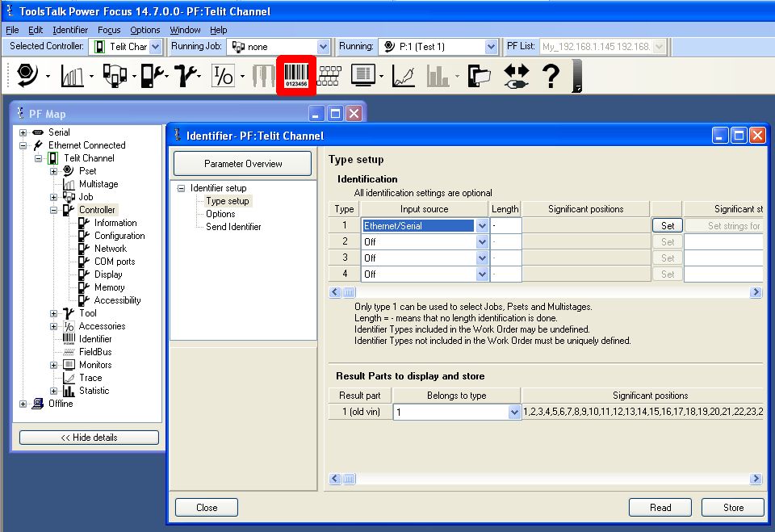775x532 pixels.
Task: Open the PF Map toolbar icon
Action: tap(479, 76)
